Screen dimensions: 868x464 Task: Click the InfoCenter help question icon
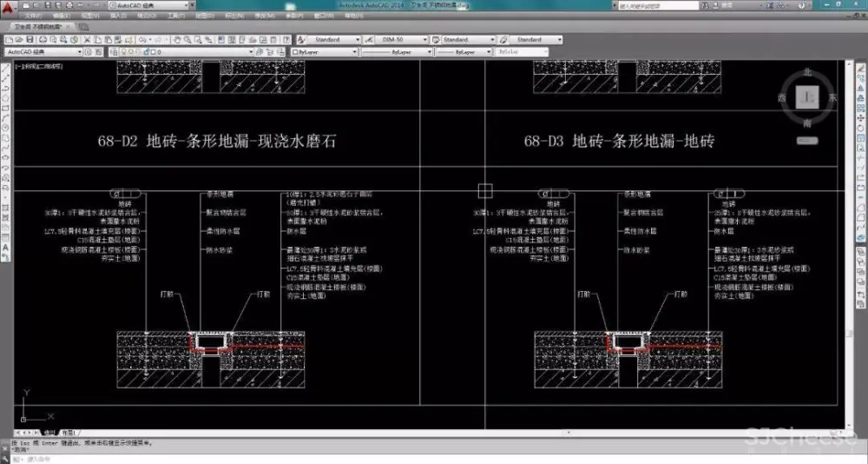801,5
